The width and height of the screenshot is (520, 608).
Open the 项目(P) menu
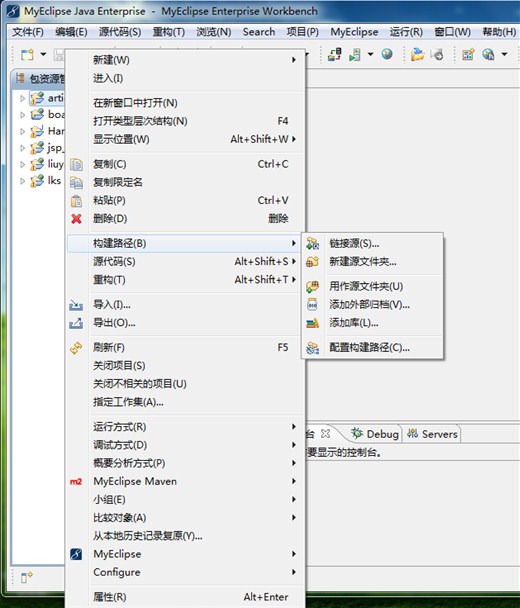point(302,32)
